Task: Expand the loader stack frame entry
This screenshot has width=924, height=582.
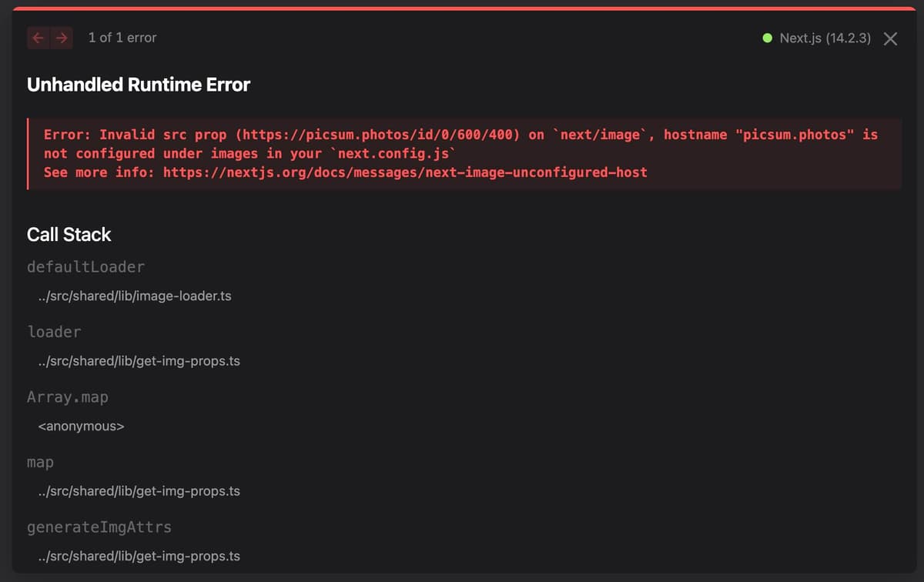Action: (54, 332)
